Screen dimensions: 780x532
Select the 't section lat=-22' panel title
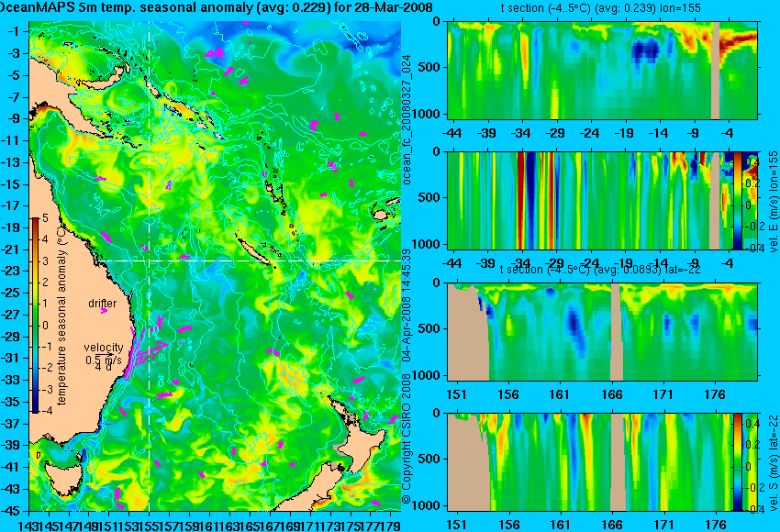pos(600,270)
